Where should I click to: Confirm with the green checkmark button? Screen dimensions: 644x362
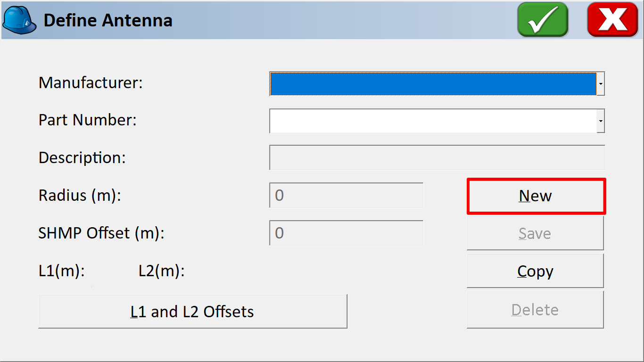(x=543, y=20)
